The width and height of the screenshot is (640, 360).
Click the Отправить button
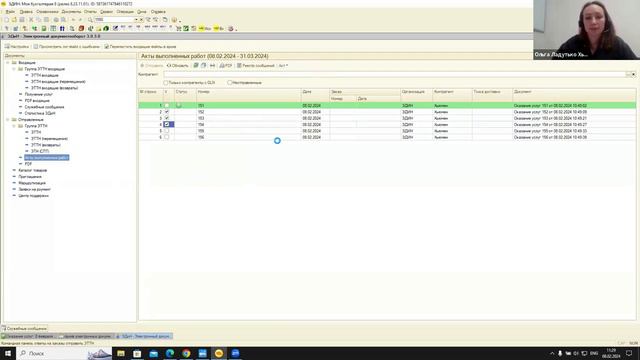point(152,65)
